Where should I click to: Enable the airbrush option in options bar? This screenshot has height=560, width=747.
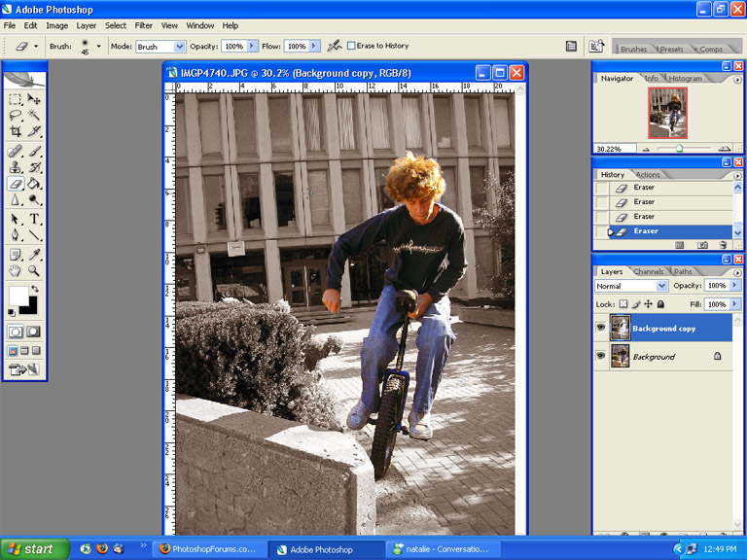click(x=335, y=46)
